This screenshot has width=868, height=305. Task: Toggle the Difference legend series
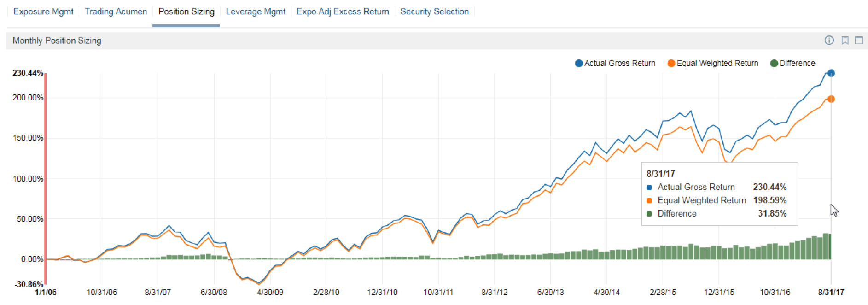point(792,63)
